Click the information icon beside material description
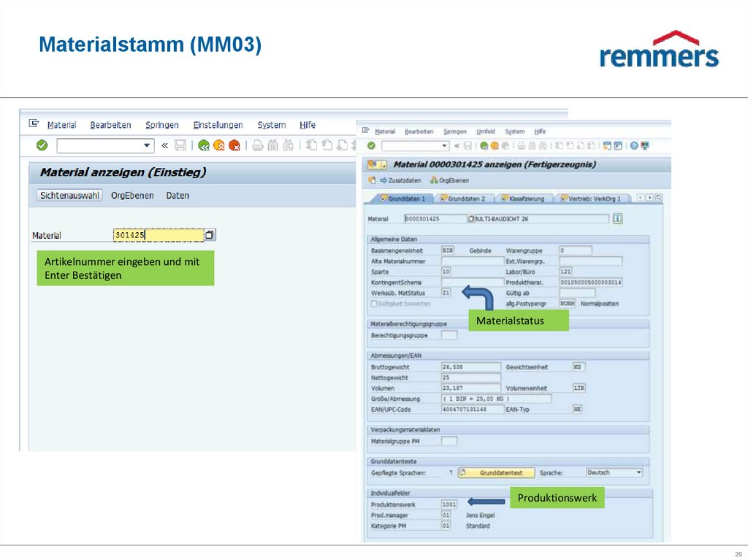The width and height of the screenshot is (748, 560). pyautogui.click(x=617, y=218)
